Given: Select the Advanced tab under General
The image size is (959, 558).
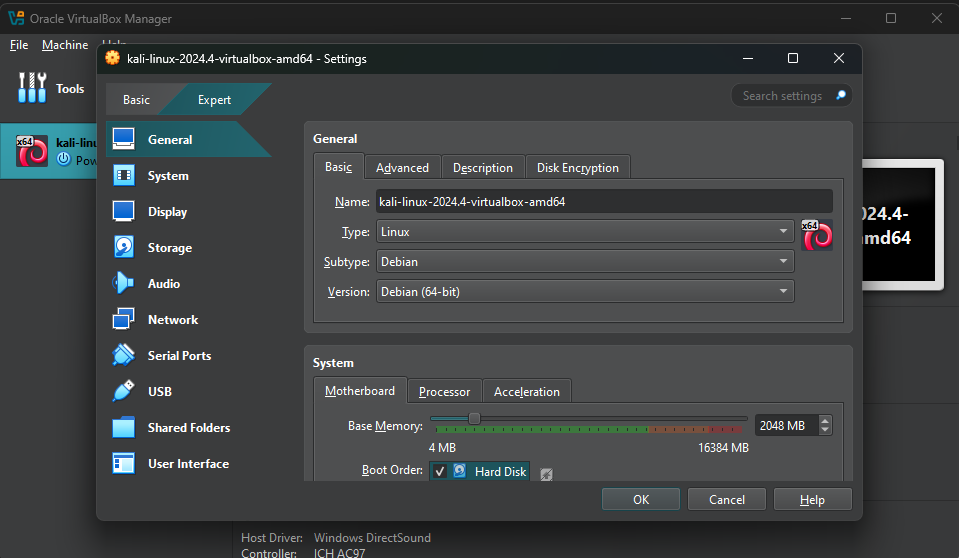Looking at the screenshot, I should tap(402, 168).
